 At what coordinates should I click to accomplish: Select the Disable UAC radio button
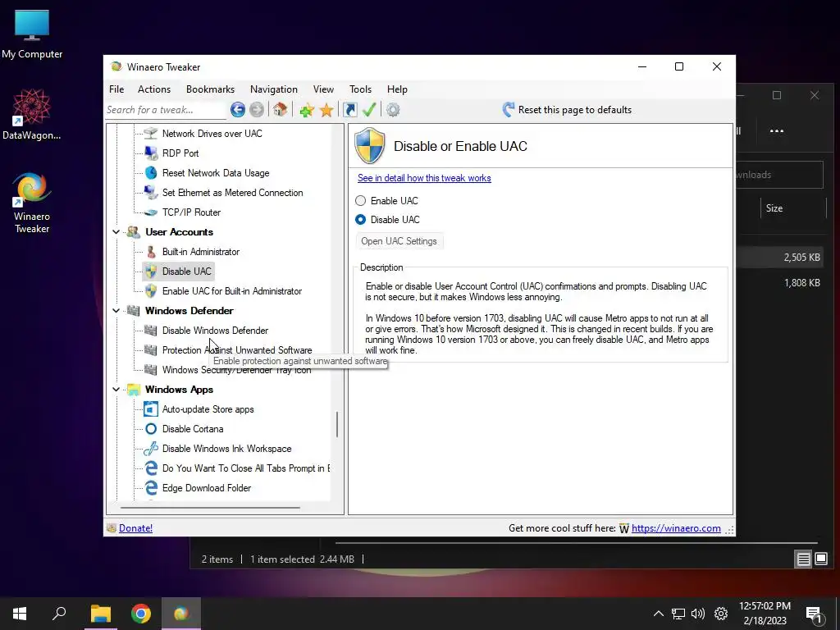click(x=361, y=220)
